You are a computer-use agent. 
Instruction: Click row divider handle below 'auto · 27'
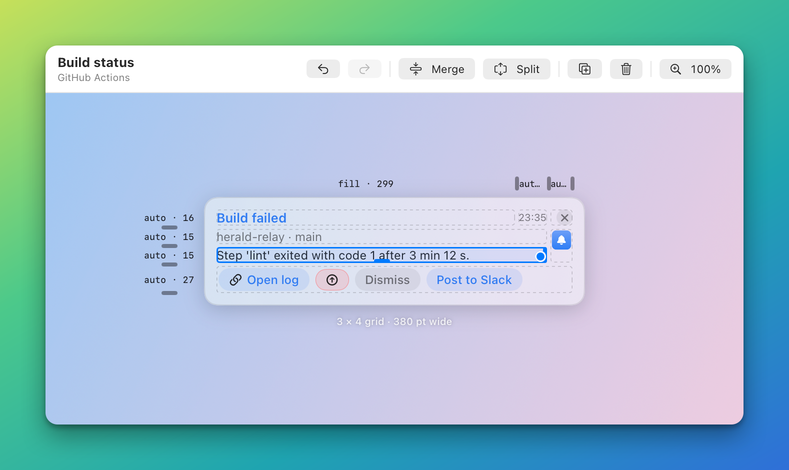point(169,293)
